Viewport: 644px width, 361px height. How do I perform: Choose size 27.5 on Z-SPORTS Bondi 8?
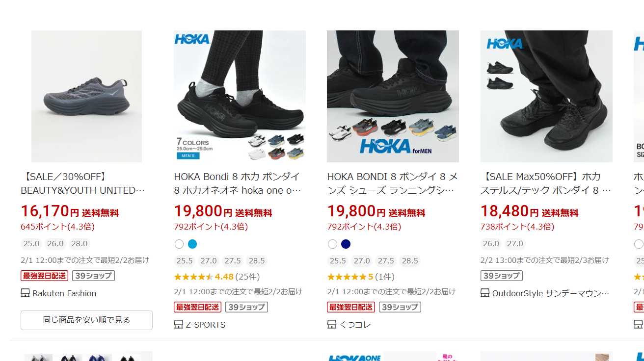(233, 261)
